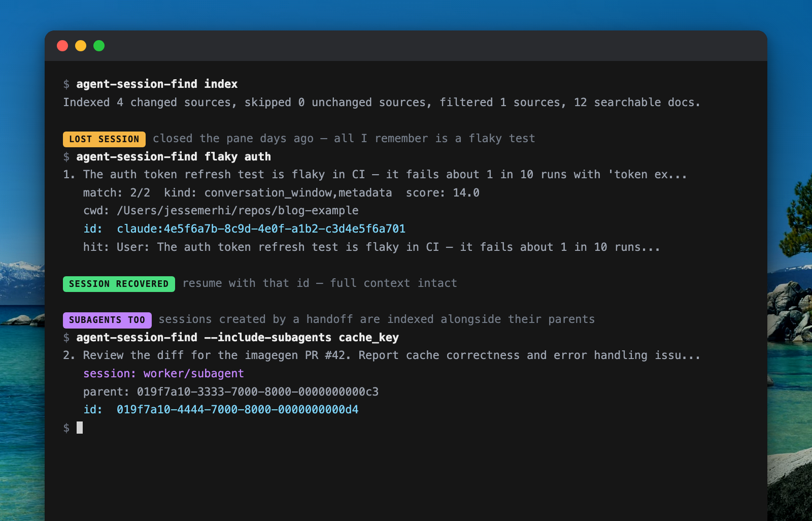The width and height of the screenshot is (812, 521).
Task: Click the "Indexed 4 changed sources" output line
Action: (382, 102)
